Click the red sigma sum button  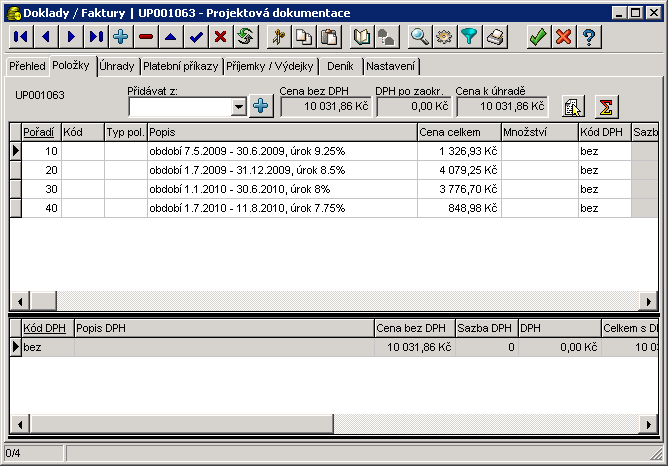(606, 107)
